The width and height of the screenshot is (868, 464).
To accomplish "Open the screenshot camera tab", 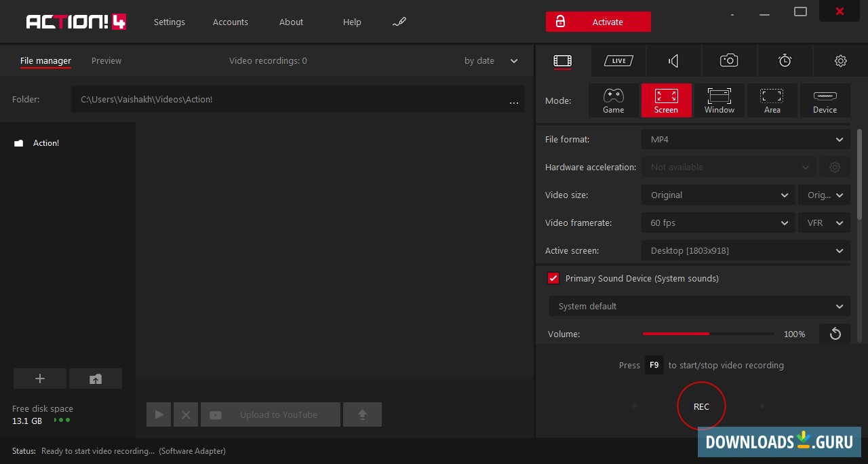I will 729,61.
